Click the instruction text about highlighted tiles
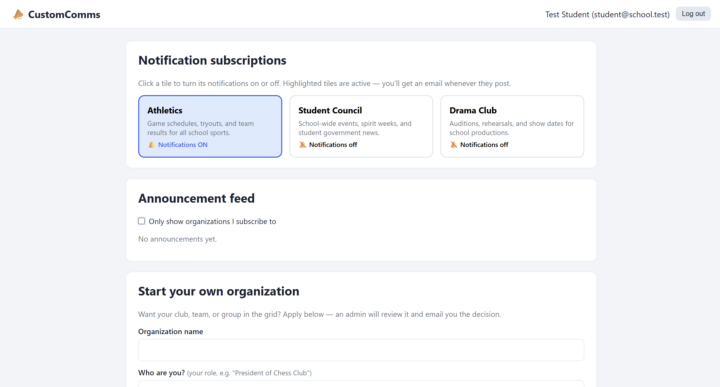Screen dimensions: 720x387 tap(324, 84)
